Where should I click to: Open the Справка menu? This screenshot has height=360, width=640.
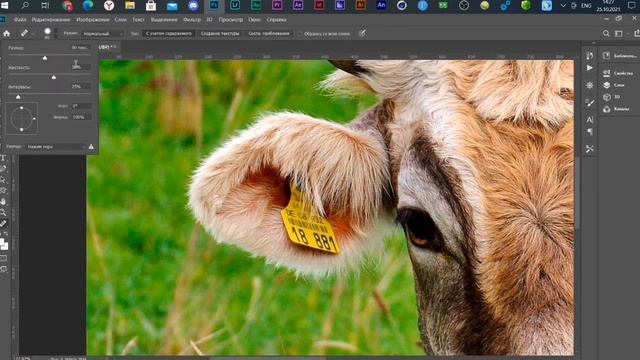click(276, 20)
